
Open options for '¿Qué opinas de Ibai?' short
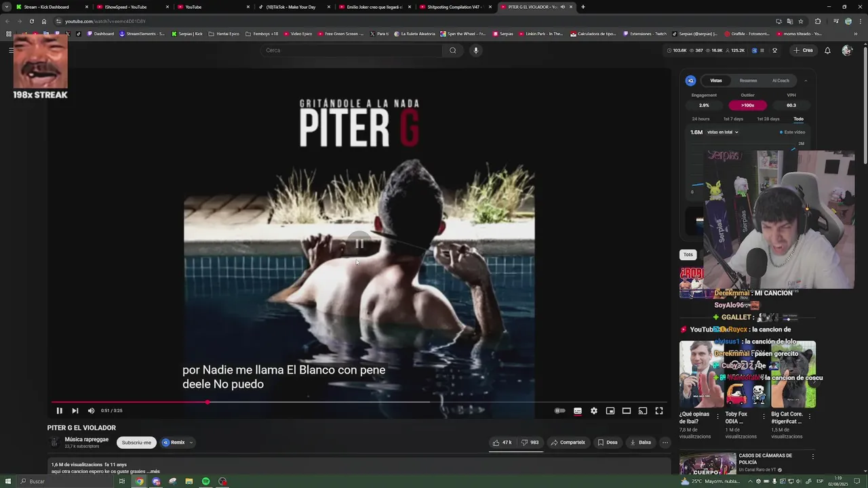pyautogui.click(x=717, y=416)
